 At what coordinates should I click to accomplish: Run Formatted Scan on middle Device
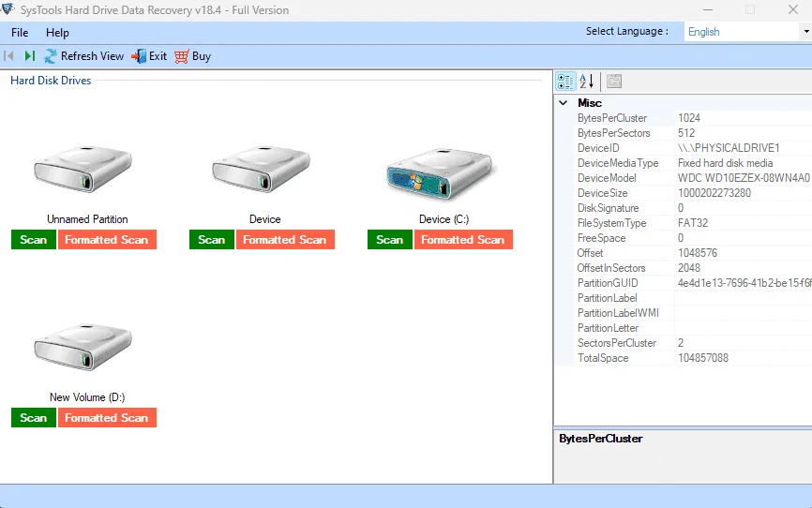click(285, 240)
